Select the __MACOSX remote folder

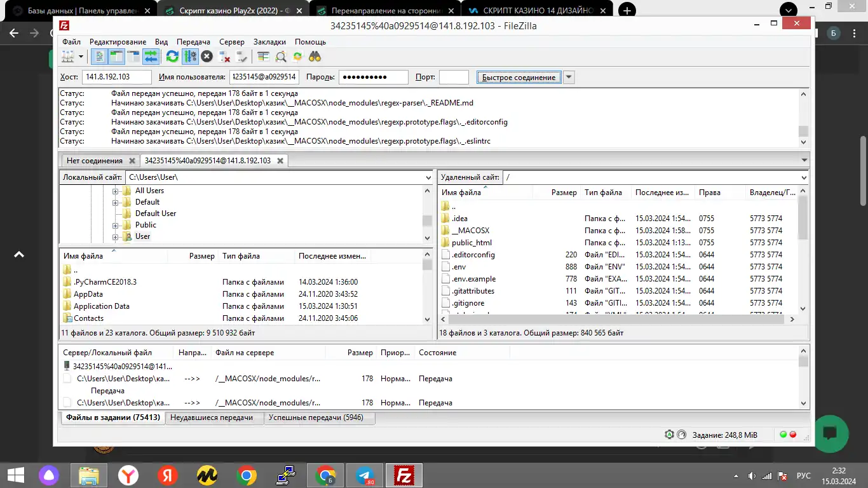[x=470, y=231]
